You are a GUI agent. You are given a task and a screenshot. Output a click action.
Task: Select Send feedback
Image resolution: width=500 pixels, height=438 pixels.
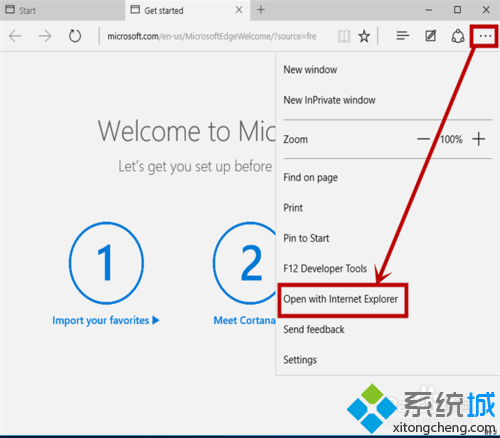coord(314,330)
